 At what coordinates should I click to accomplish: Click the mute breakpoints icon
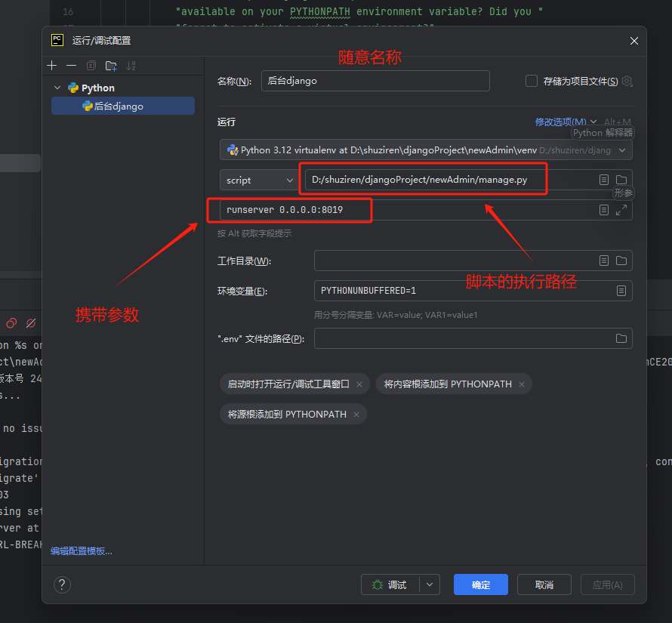(x=31, y=323)
